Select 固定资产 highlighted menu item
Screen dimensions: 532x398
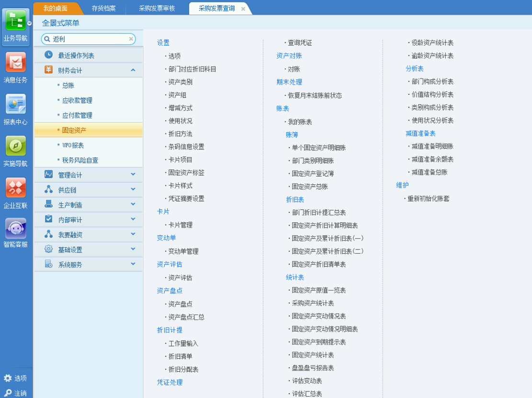coord(88,130)
